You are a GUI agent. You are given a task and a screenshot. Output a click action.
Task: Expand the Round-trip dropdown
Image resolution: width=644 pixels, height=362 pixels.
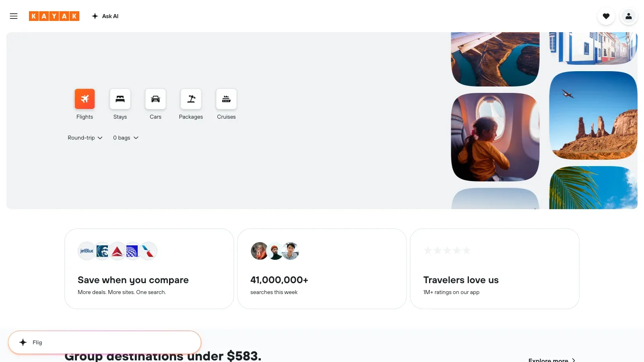tap(85, 138)
